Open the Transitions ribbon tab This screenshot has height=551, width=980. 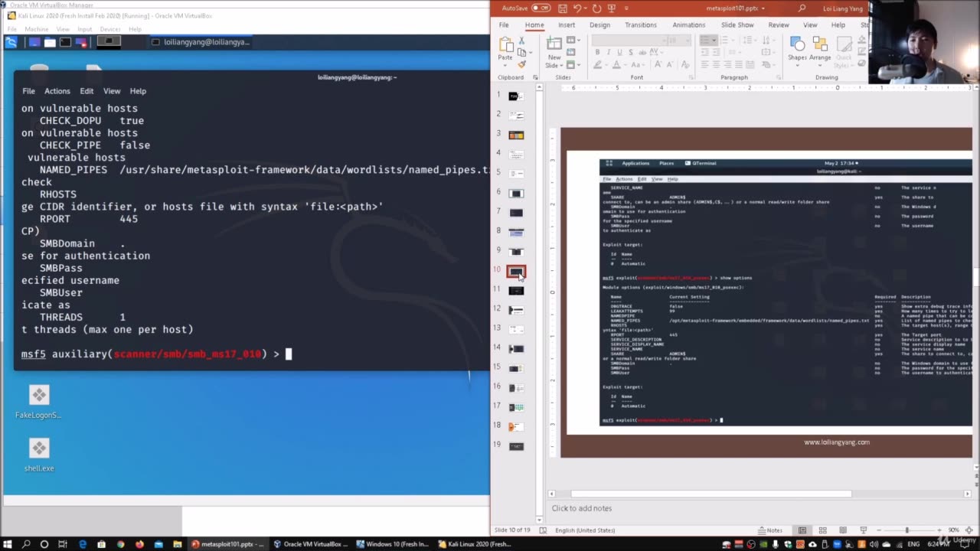pos(640,25)
